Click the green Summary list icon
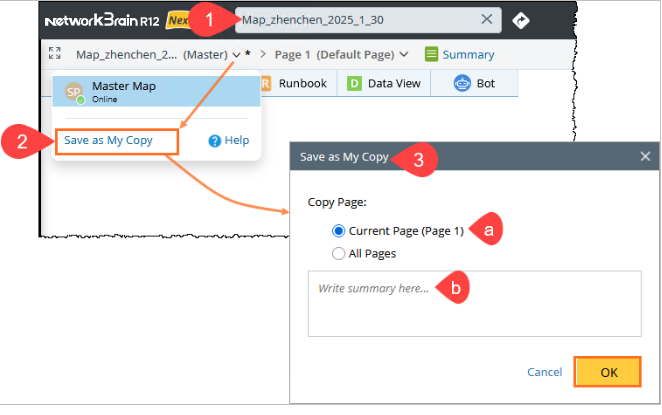662x415 pixels. click(x=431, y=54)
